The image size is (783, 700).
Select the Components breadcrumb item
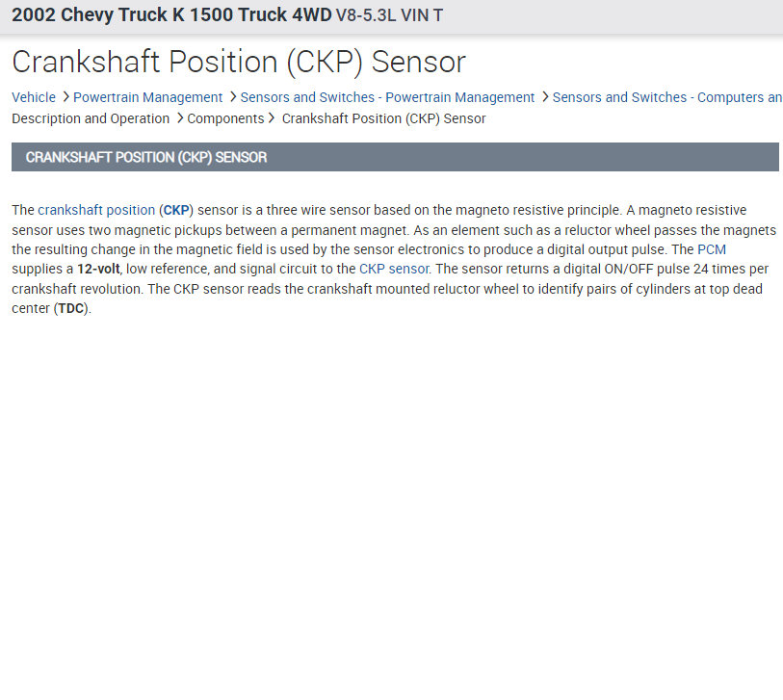pyautogui.click(x=225, y=118)
